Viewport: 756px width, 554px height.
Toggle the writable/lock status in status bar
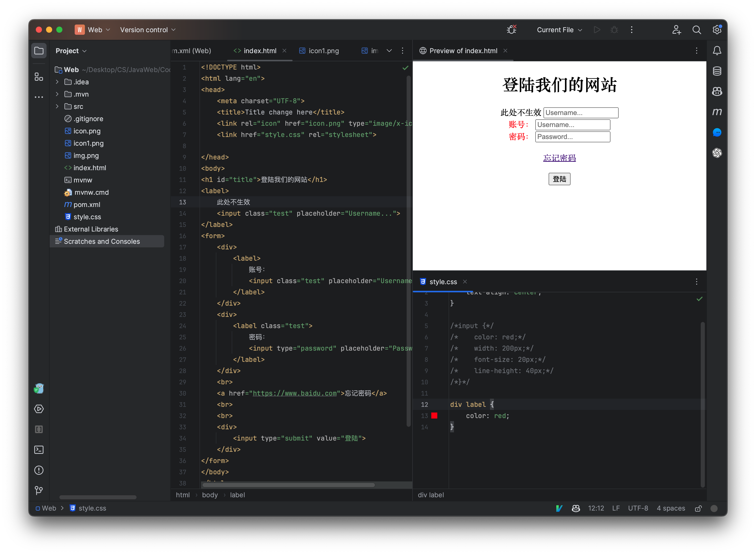(x=698, y=509)
